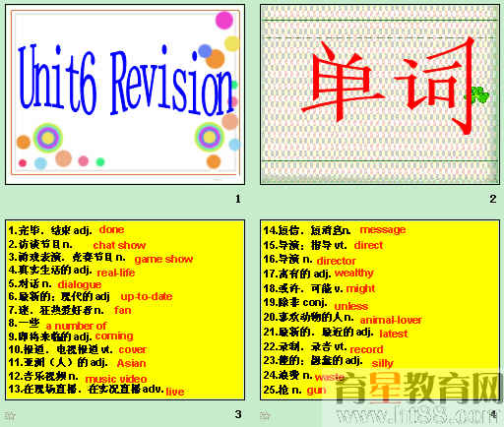Click the animation star icon below slide 3
This screenshot has height=427, width=504.
coord(12,417)
